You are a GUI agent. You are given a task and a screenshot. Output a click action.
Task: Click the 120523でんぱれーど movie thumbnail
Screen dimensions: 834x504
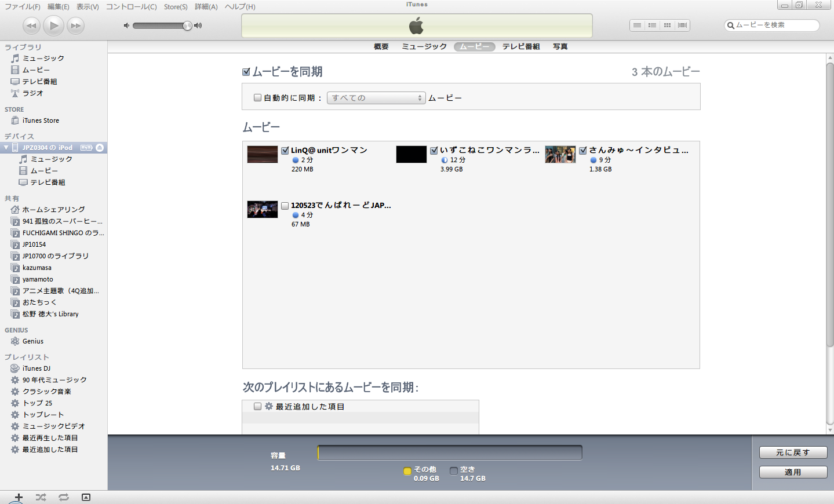coord(263,210)
